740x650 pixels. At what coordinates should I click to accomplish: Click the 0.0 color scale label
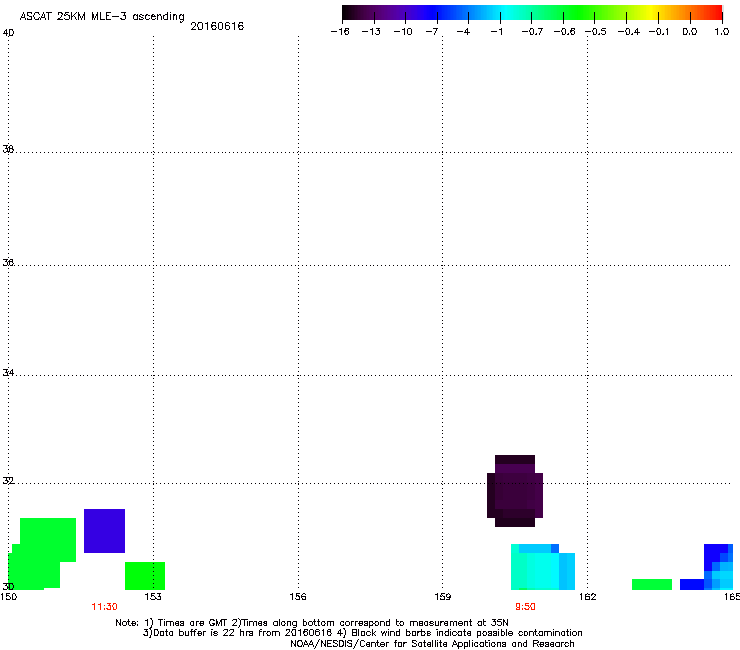pyautogui.click(x=690, y=32)
